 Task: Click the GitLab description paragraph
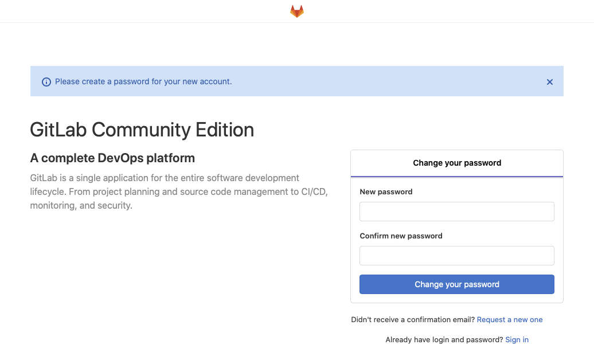(179, 191)
